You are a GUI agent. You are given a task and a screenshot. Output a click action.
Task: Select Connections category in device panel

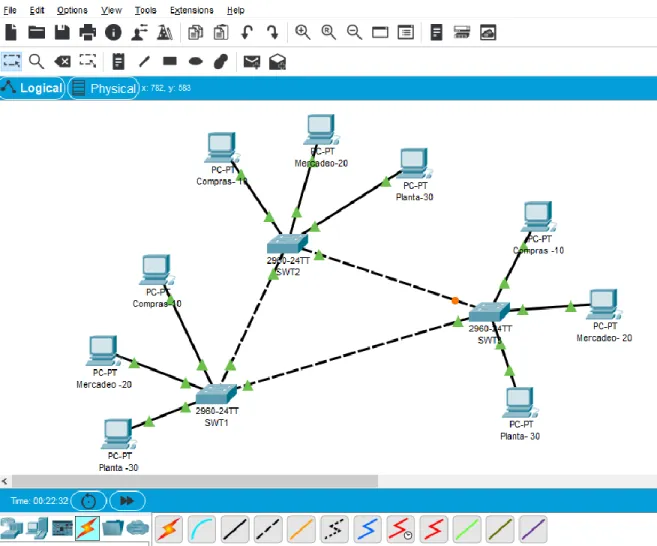(x=87, y=528)
